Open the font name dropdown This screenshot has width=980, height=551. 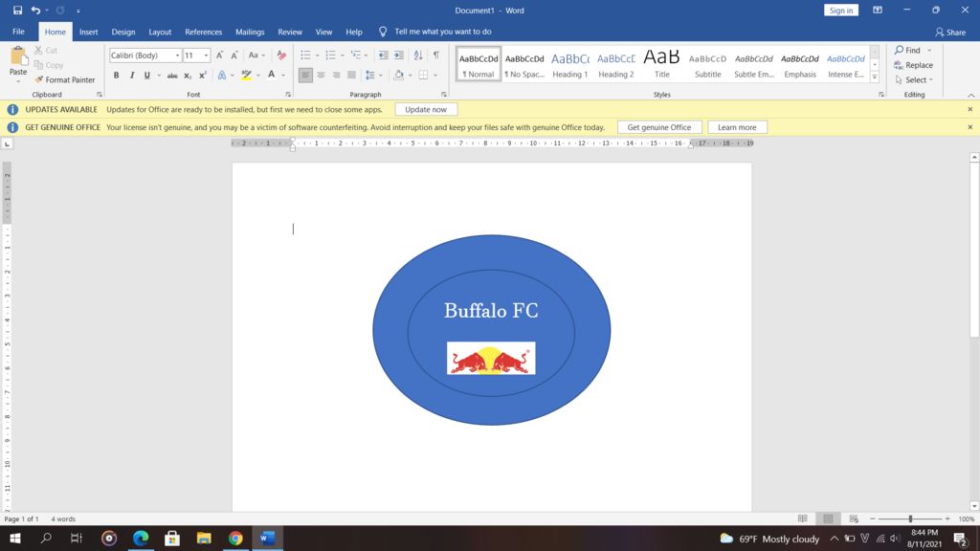click(x=177, y=55)
